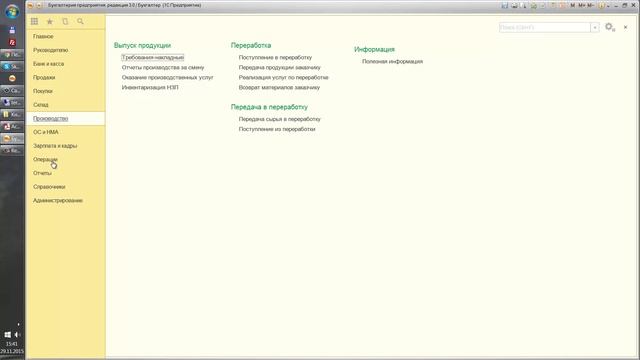This screenshot has height=360, width=640.
Task: Open Поступление из переработки link
Action: [x=277, y=129]
